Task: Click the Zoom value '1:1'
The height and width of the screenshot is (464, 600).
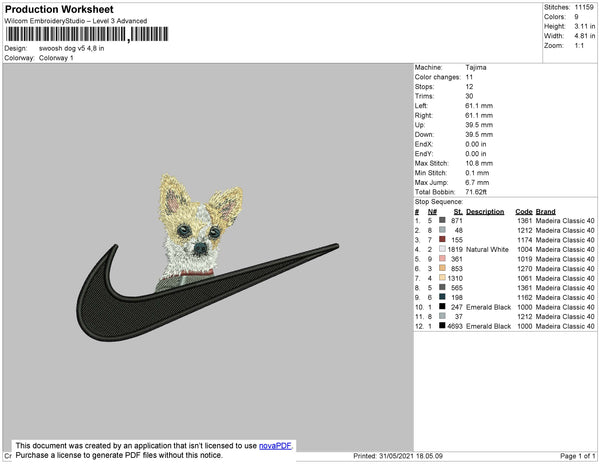Action: click(x=579, y=46)
